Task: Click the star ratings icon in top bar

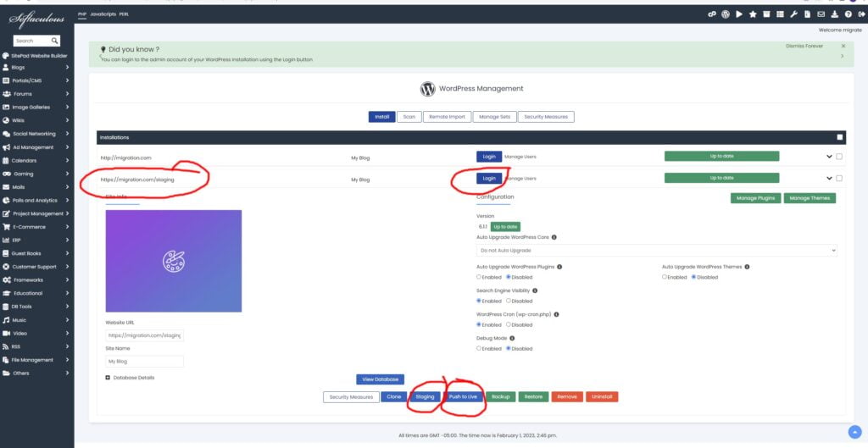Action: [753, 14]
